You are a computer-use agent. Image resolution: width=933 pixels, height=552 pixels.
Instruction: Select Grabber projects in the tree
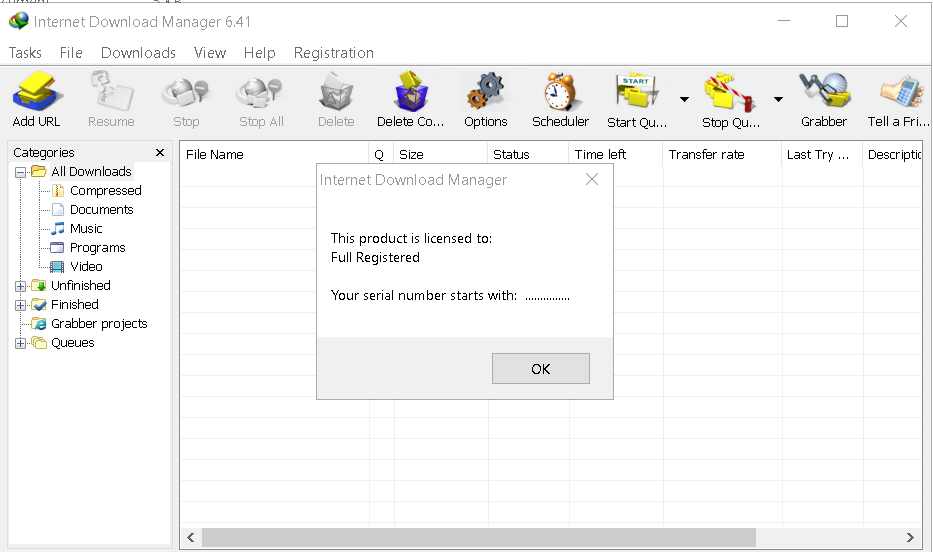[99, 324]
